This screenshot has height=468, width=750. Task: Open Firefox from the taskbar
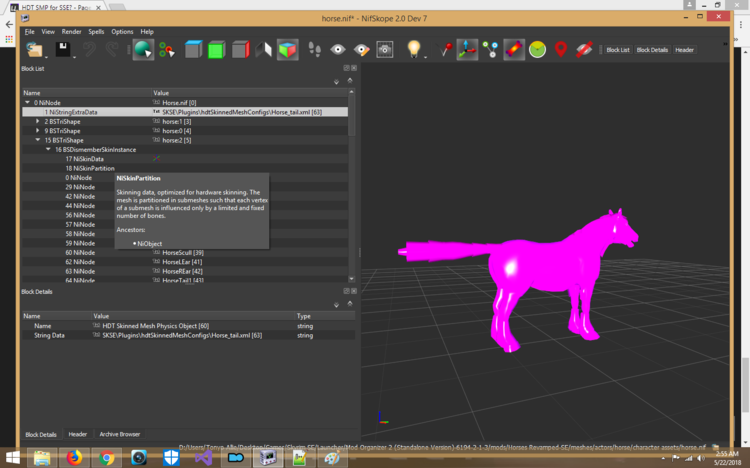coord(74,458)
